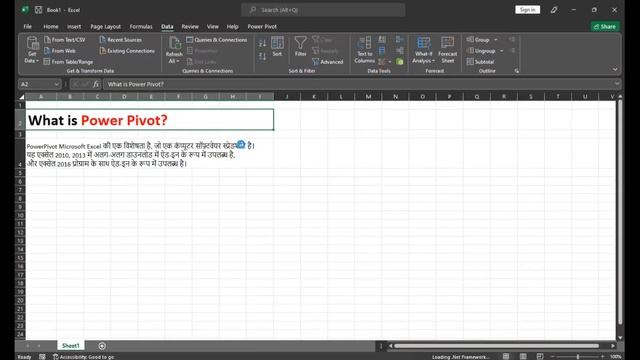
Task: Expand the Group dropdown arrow
Action: pos(496,40)
